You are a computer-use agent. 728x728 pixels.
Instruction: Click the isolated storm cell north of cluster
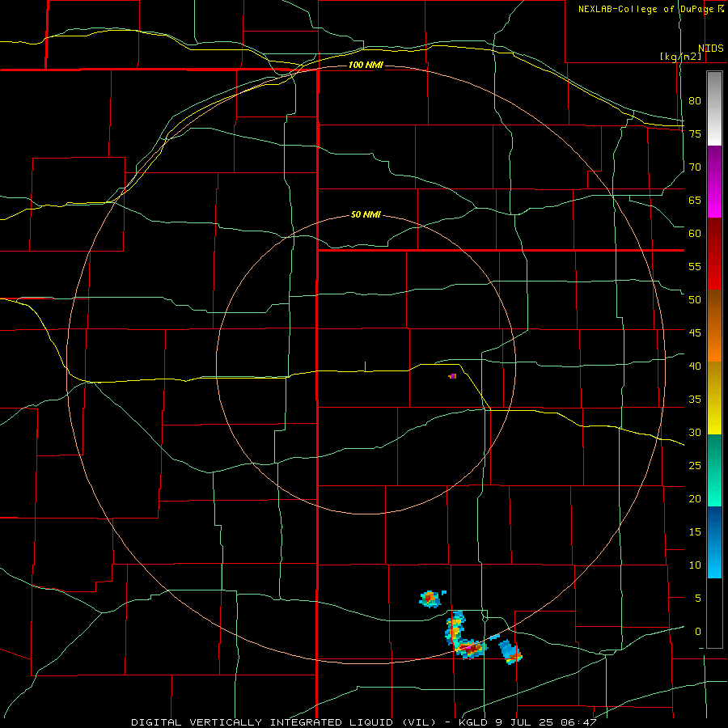point(430,599)
